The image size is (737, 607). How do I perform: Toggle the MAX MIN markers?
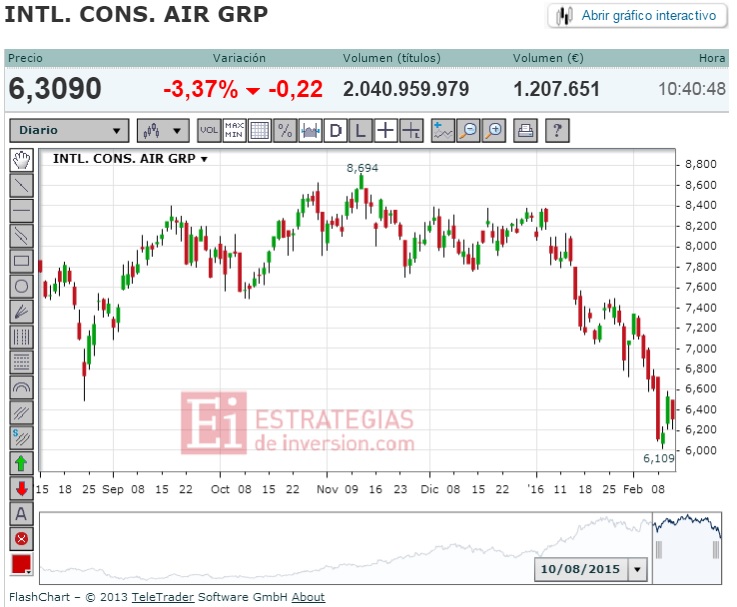(234, 130)
